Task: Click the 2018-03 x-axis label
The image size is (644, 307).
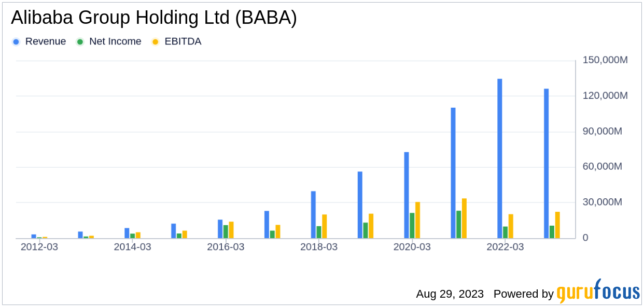Action: [319, 247]
